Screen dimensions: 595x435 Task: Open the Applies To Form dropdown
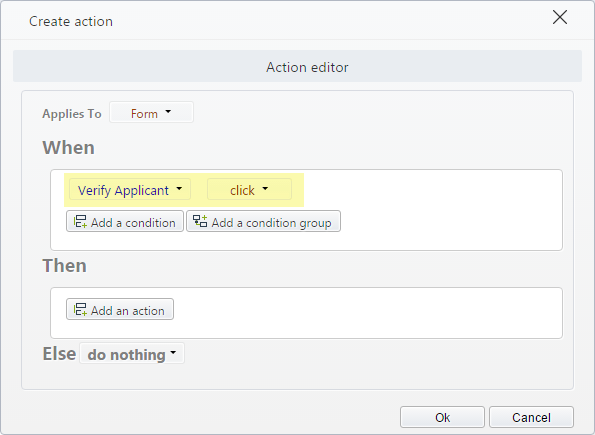coord(151,112)
